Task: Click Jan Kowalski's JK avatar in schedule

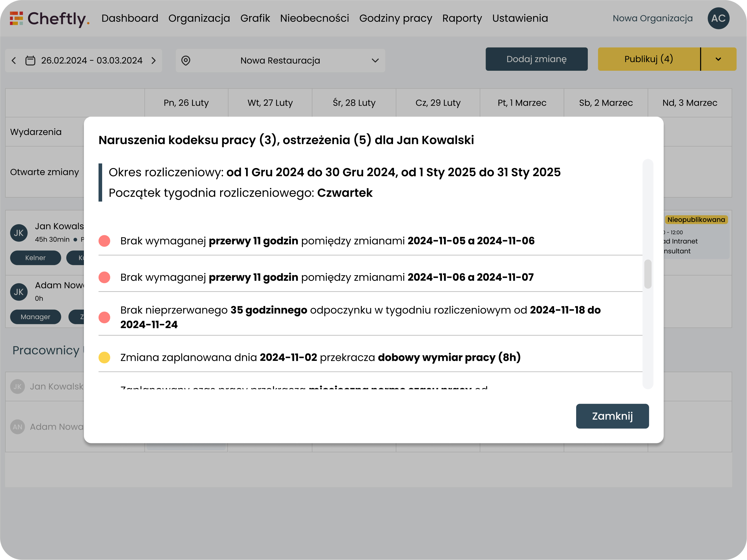Action: point(19,233)
